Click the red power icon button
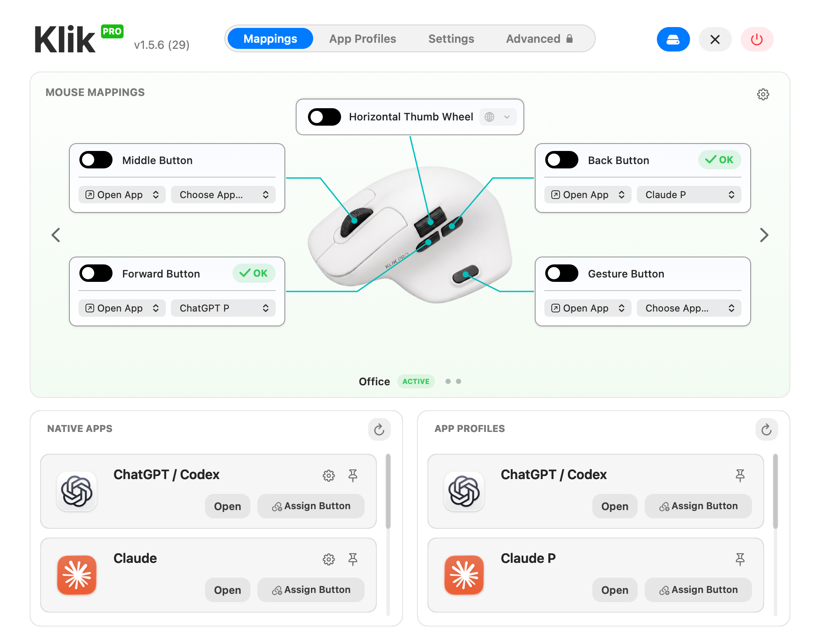 click(x=757, y=39)
